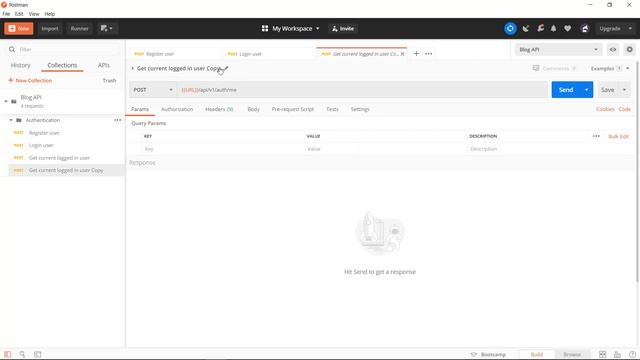Invite collaborators with Invite button
Viewport: 640px width, 360px height.
pyautogui.click(x=343, y=29)
